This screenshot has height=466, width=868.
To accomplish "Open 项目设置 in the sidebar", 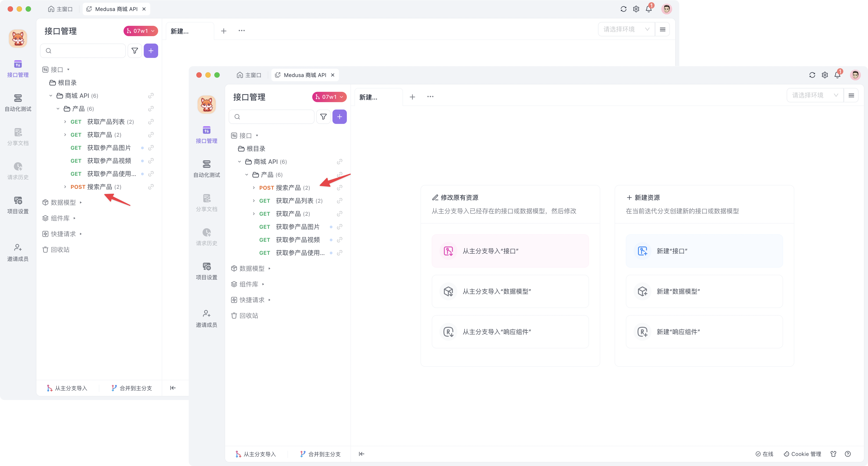I will (x=206, y=271).
